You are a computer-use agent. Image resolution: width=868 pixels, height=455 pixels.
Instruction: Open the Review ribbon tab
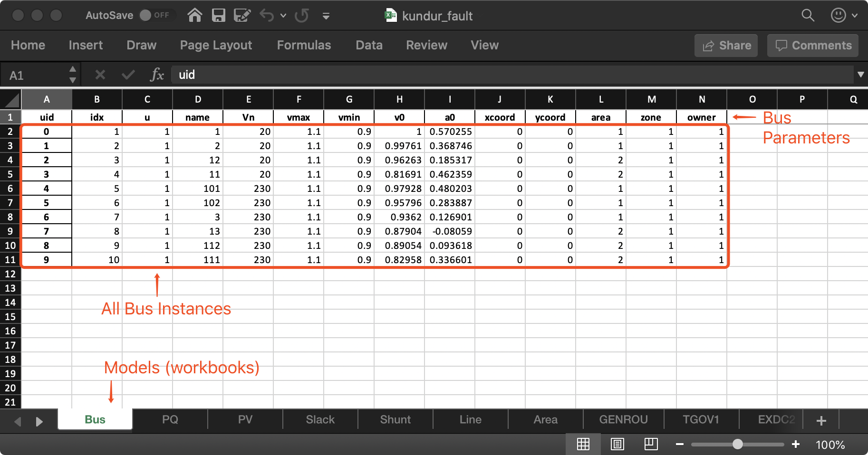coord(426,45)
